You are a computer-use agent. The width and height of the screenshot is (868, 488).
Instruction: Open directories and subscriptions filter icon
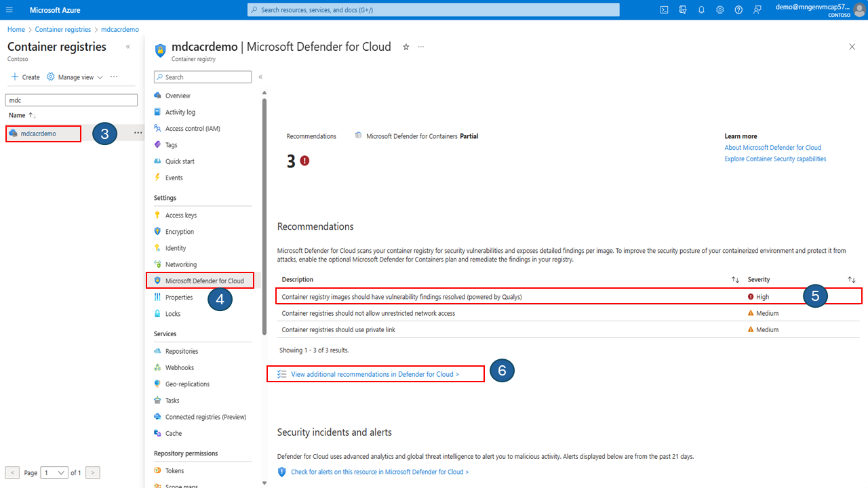(683, 9)
